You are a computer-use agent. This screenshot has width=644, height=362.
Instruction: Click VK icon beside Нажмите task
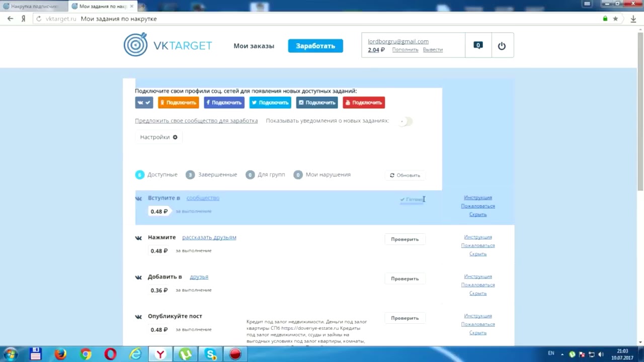138,238
